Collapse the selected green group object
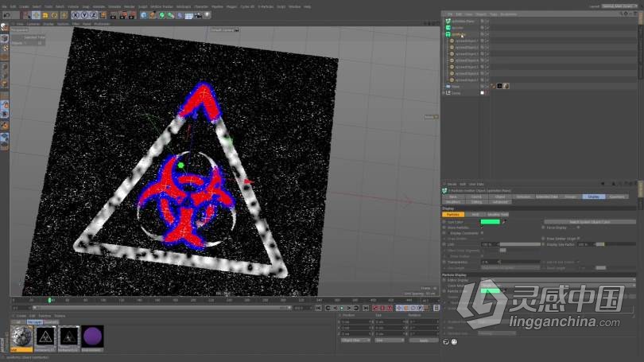Screen dimensions: 644x362 444,34
